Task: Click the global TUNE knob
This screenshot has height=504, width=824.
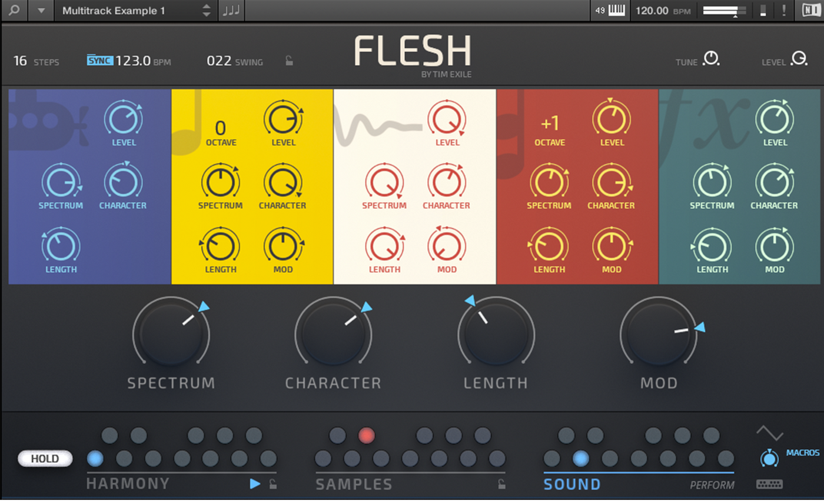Action: [x=712, y=59]
